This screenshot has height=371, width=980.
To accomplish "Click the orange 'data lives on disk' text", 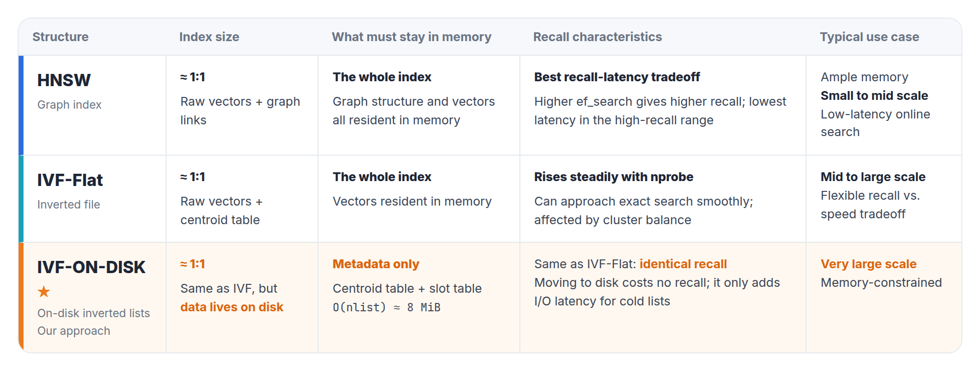I will click(232, 307).
